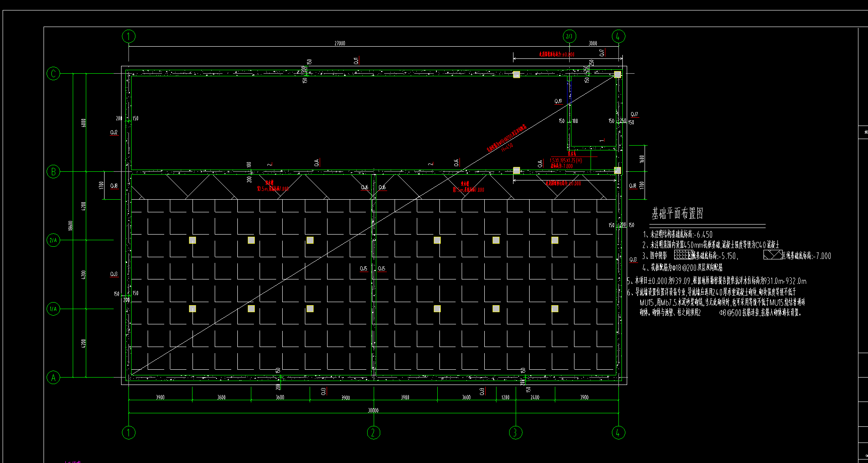Screen dimensions: 868x463
Task: Select the red H=450 annotation
Action: (507, 147)
